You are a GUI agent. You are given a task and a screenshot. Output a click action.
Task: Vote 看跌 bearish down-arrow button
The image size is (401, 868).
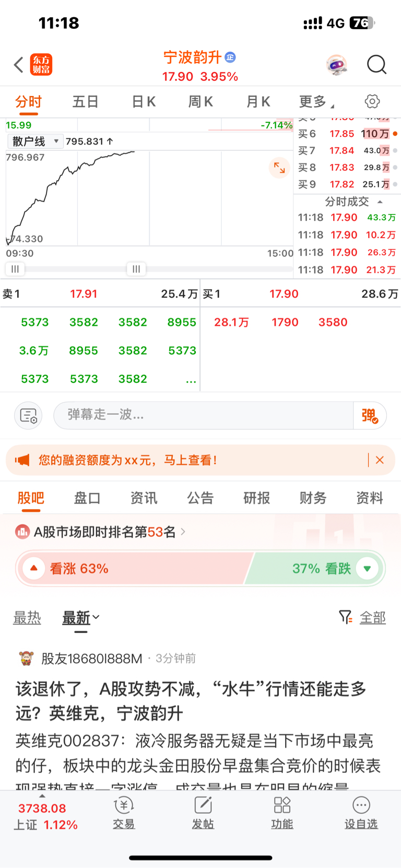click(367, 568)
